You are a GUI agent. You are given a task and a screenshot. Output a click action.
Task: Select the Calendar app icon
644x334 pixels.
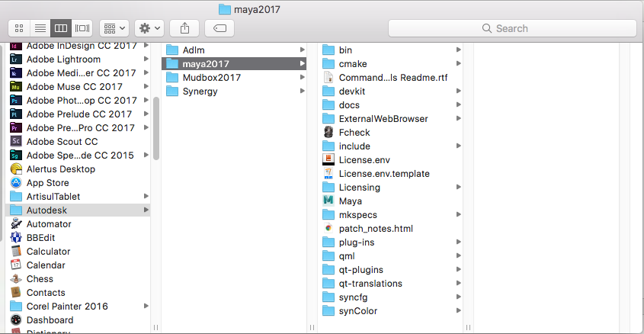tap(15, 265)
